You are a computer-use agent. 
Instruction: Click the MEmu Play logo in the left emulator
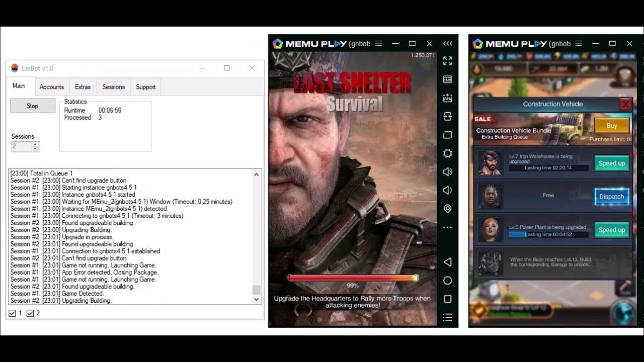coord(278,44)
